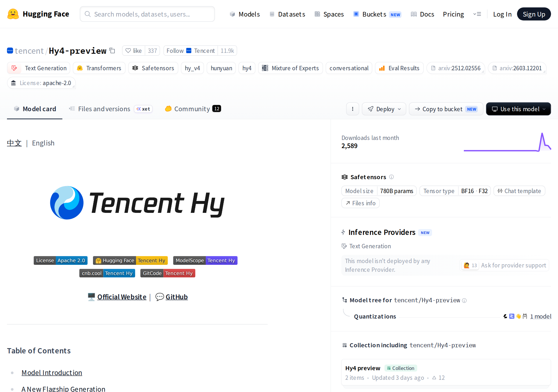Image resolution: width=558 pixels, height=392 pixels.
Task: Open the Community tab
Action: (193, 109)
